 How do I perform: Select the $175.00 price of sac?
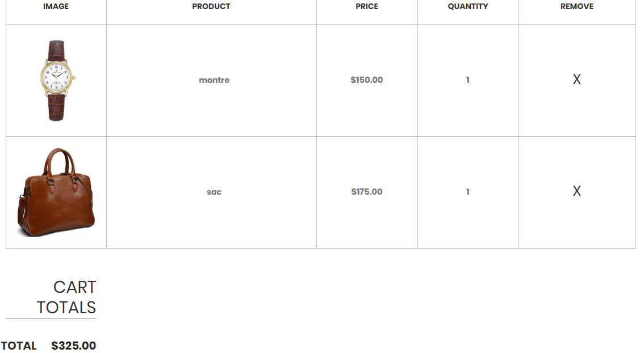tap(367, 192)
